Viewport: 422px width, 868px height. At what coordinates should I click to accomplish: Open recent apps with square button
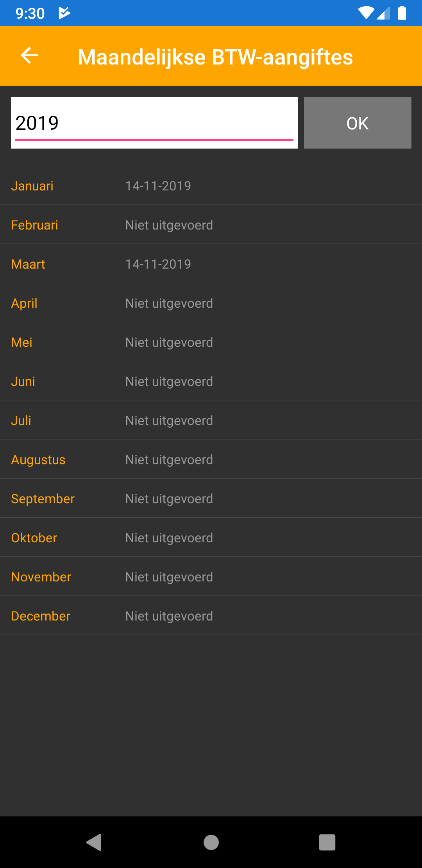click(x=327, y=842)
